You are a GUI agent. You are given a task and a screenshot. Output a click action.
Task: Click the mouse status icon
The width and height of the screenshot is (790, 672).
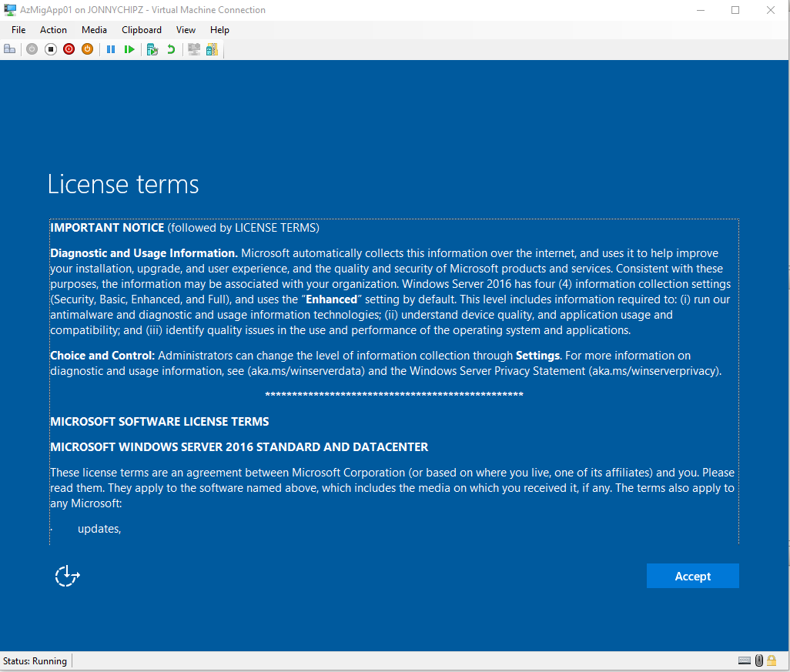click(x=759, y=660)
